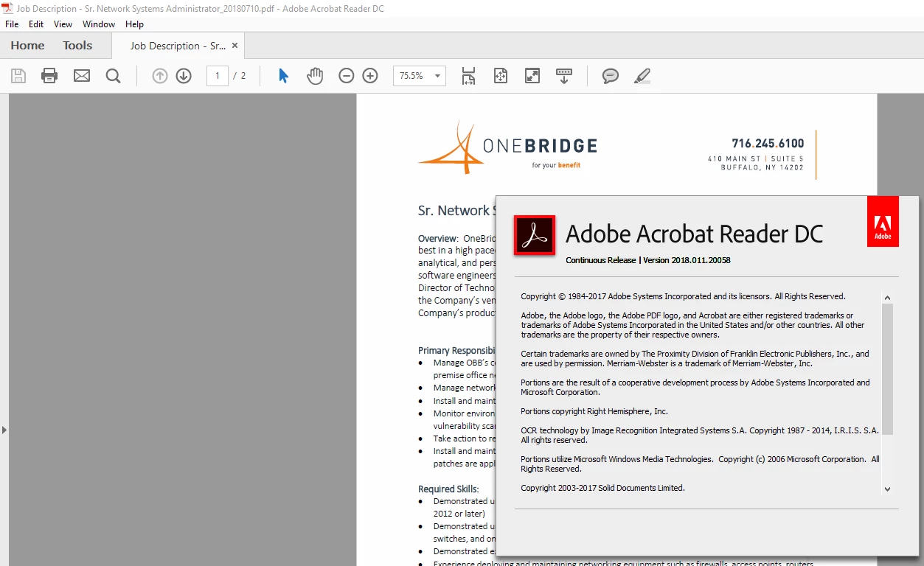
Task: Select the Highlight text pen tool
Action: (x=642, y=76)
